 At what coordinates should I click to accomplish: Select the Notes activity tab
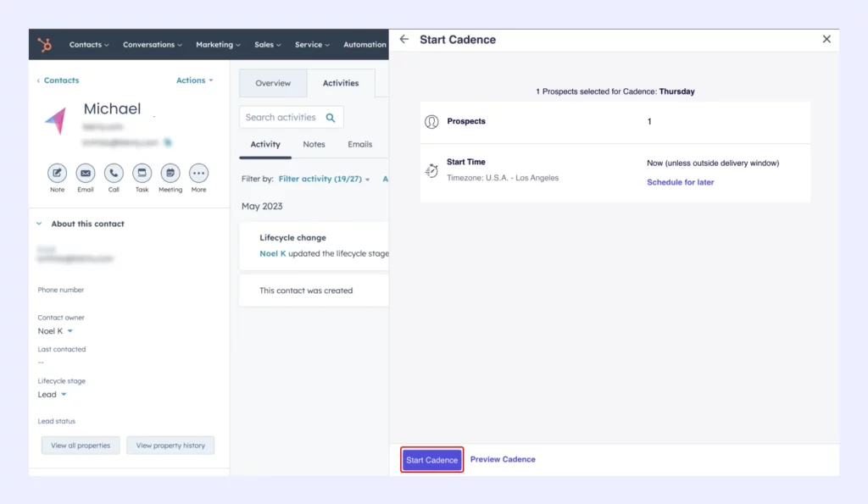coord(314,145)
